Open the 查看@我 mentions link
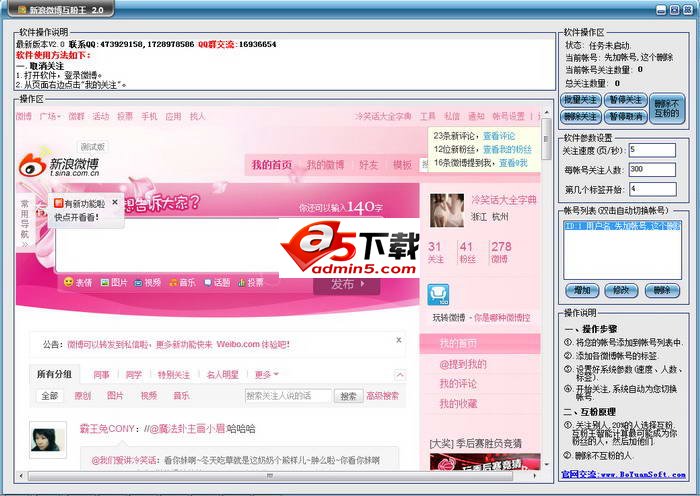 [513, 163]
